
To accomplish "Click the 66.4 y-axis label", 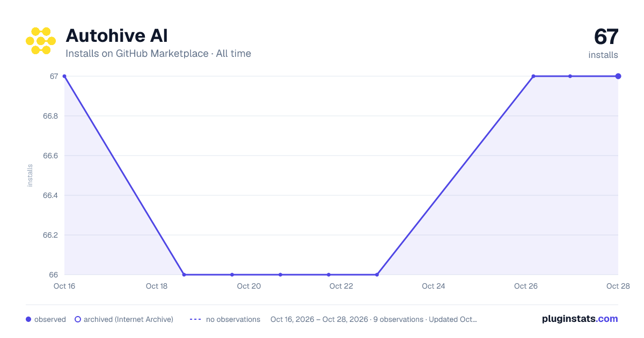I will click(50, 195).
